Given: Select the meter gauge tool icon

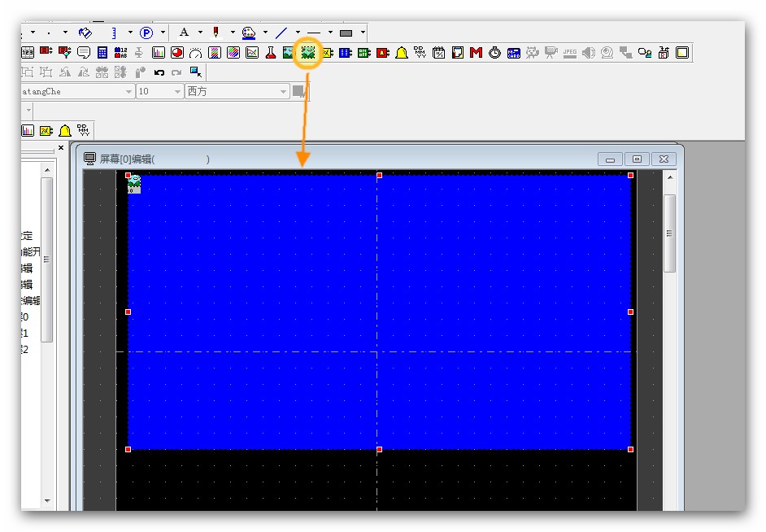Looking at the screenshot, I should (x=195, y=53).
